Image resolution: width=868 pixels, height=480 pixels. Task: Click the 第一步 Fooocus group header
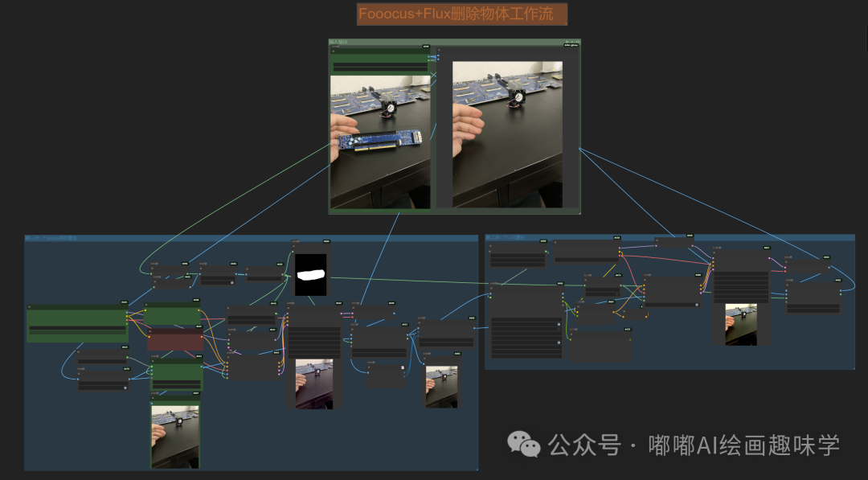pos(251,238)
